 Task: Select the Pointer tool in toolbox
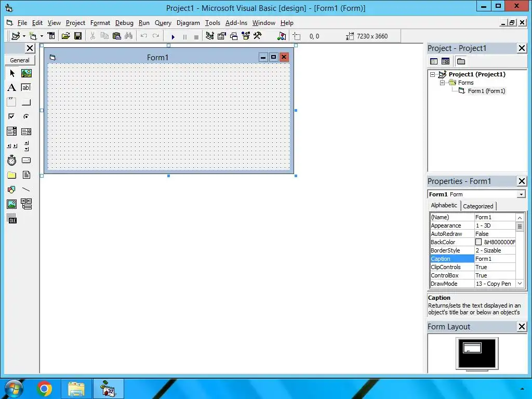pyautogui.click(x=12, y=73)
